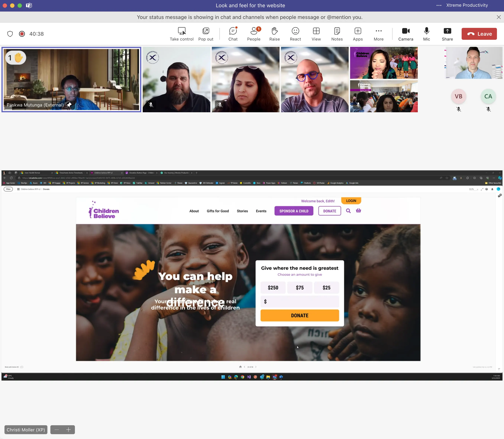
Task: Toggle your raised hand
Action: point(274,34)
